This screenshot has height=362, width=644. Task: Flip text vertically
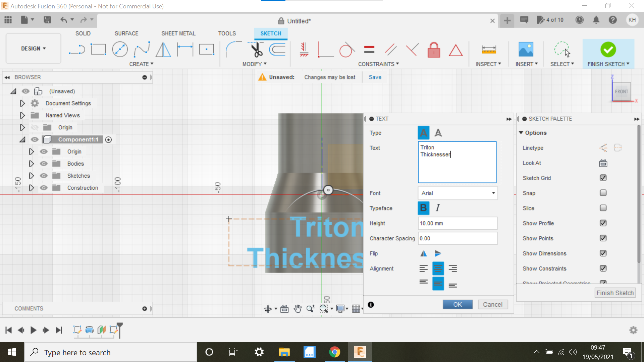(438, 253)
